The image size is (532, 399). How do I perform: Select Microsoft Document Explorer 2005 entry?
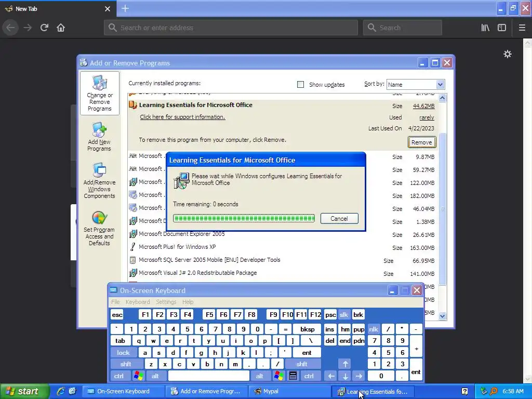pyautogui.click(x=181, y=234)
